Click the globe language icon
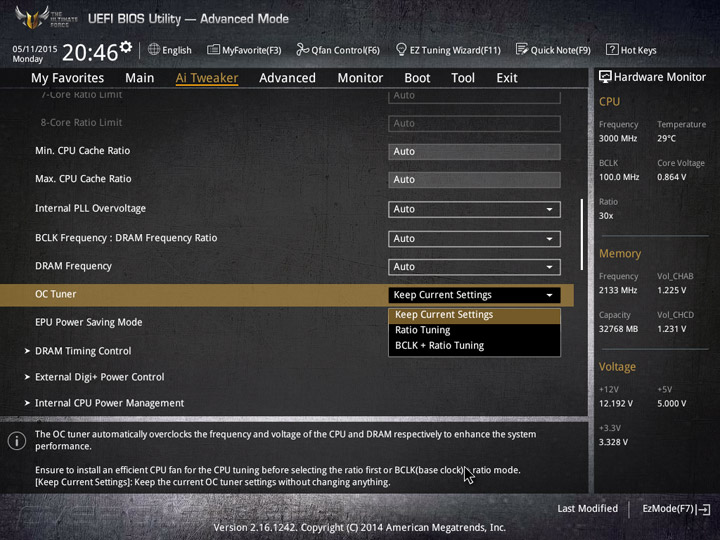 point(154,50)
